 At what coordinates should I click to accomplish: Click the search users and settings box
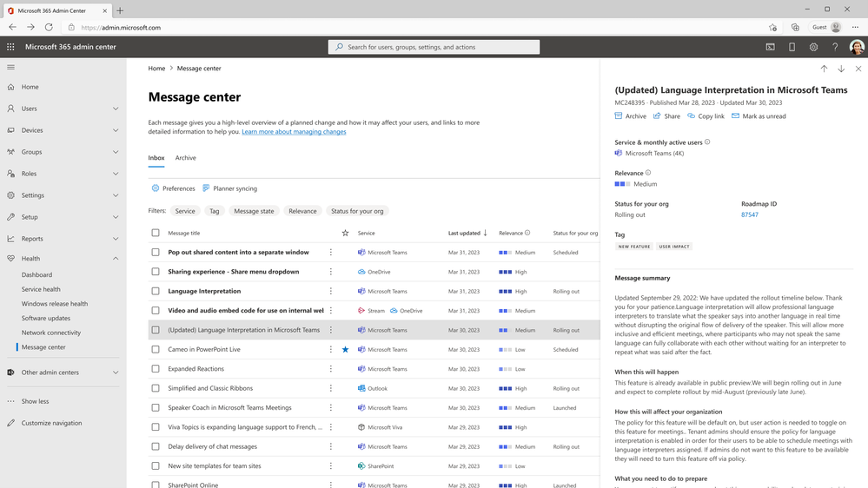(434, 47)
